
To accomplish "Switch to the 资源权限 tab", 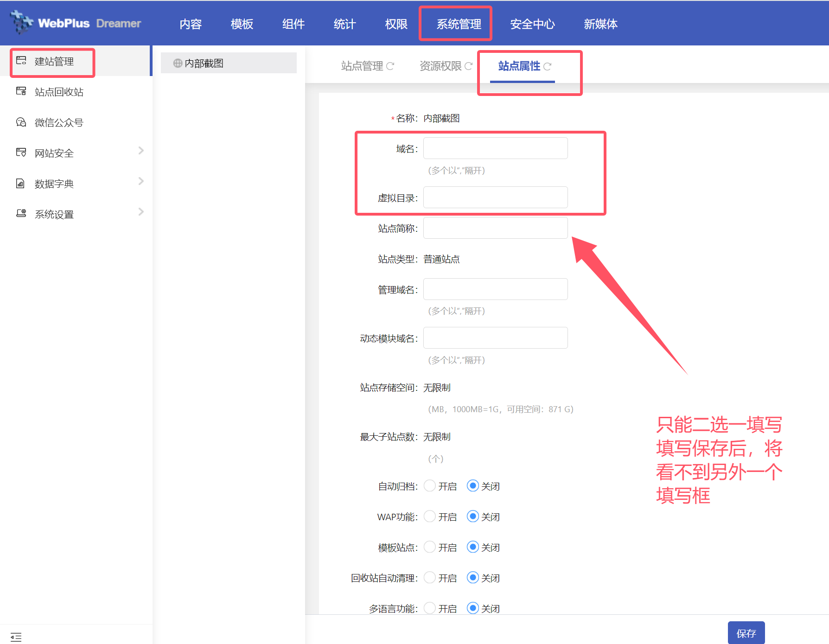I will pos(440,66).
